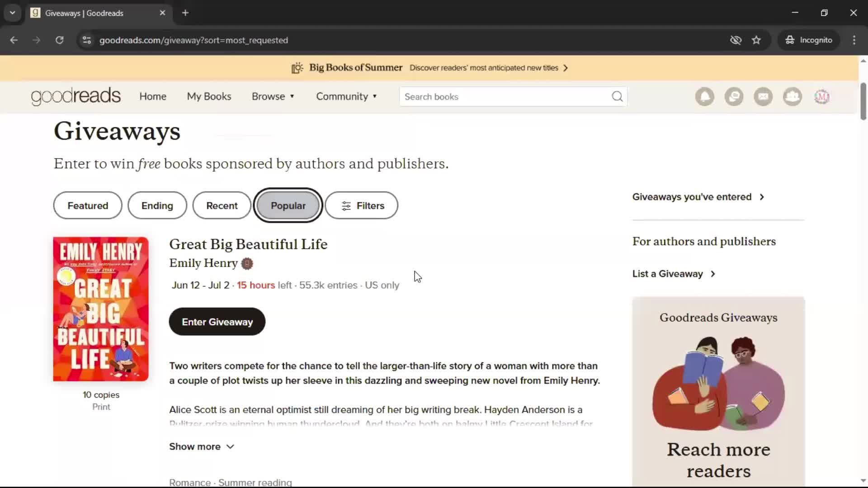Click the 'US only' availability text
The image size is (868, 488).
(382, 285)
